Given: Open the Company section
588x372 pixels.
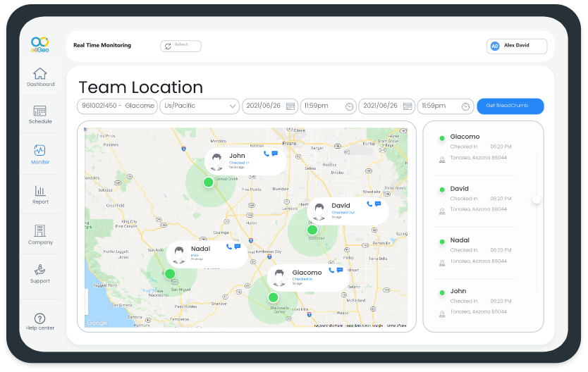Looking at the screenshot, I should pos(40,235).
